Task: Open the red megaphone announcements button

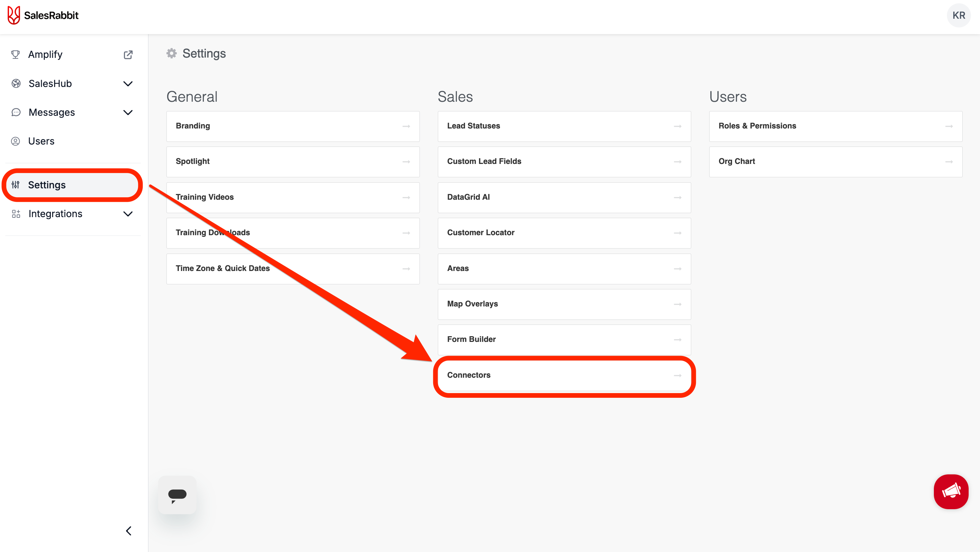Action: 951,491
